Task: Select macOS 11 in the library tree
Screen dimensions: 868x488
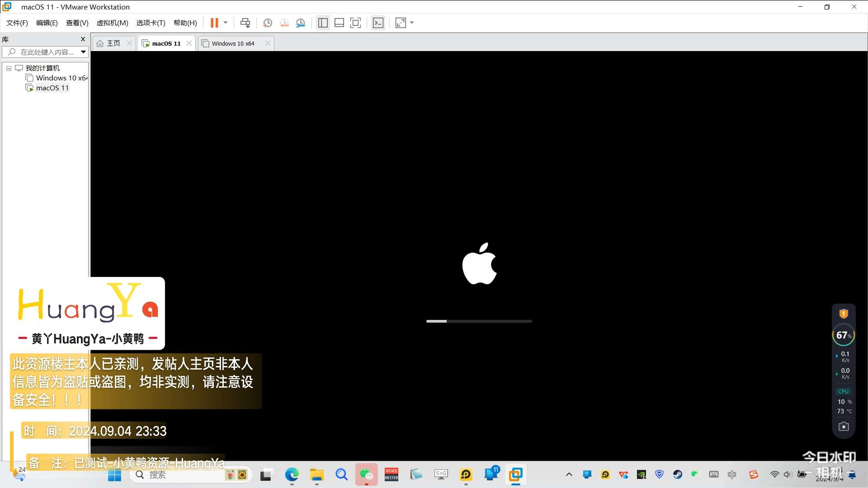Action: 52,88
